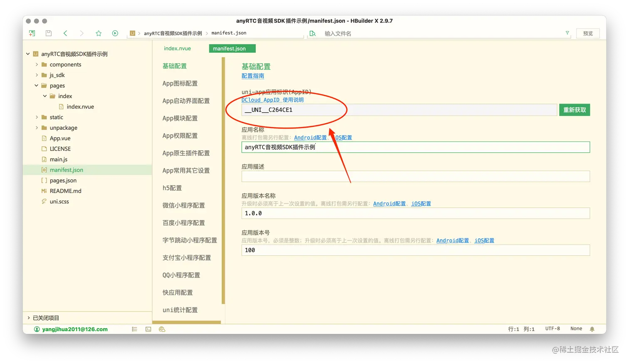Switch to the index.nvue tab
The image size is (629, 364).
click(x=177, y=48)
